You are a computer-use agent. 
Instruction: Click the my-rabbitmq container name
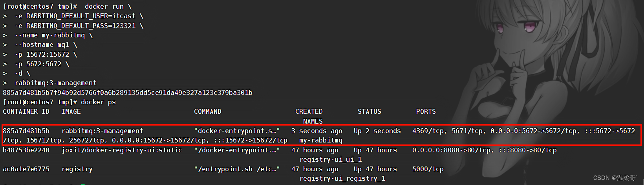tap(321, 140)
